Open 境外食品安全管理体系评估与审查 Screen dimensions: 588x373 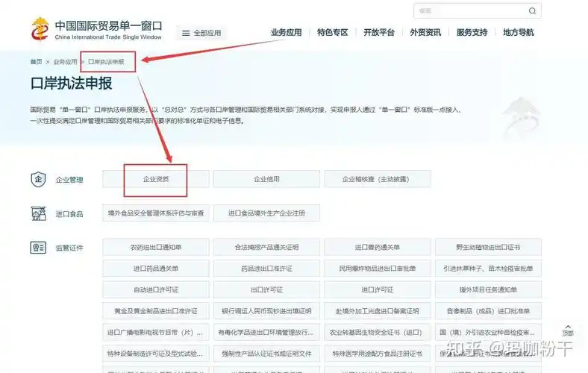pos(156,213)
